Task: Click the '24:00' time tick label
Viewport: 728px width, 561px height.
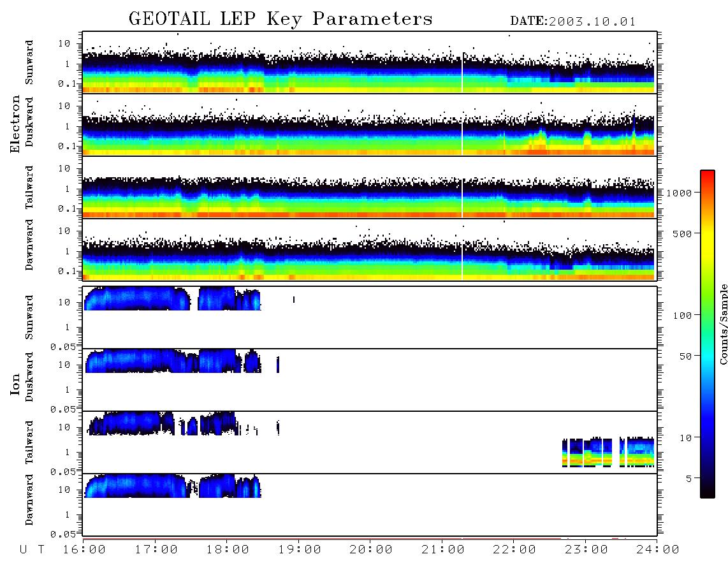Action: (657, 550)
